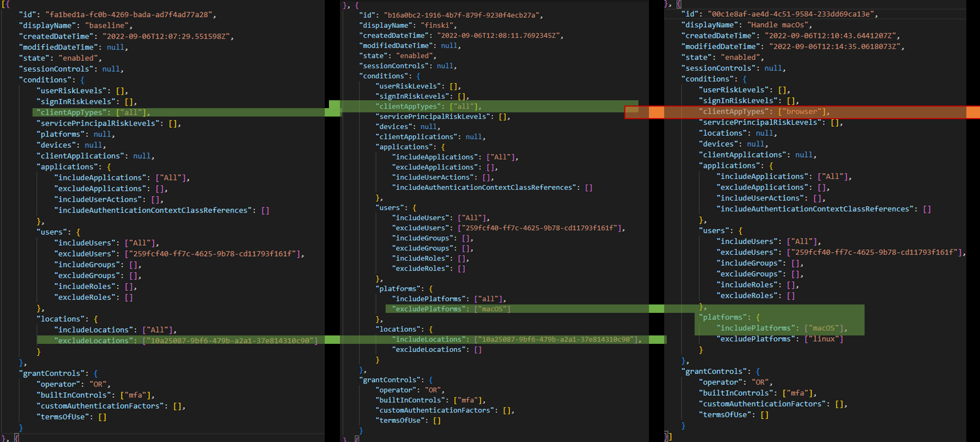Click "excludePlatforms": ["linux"] line
980x442 pixels.
pyautogui.click(x=780, y=339)
